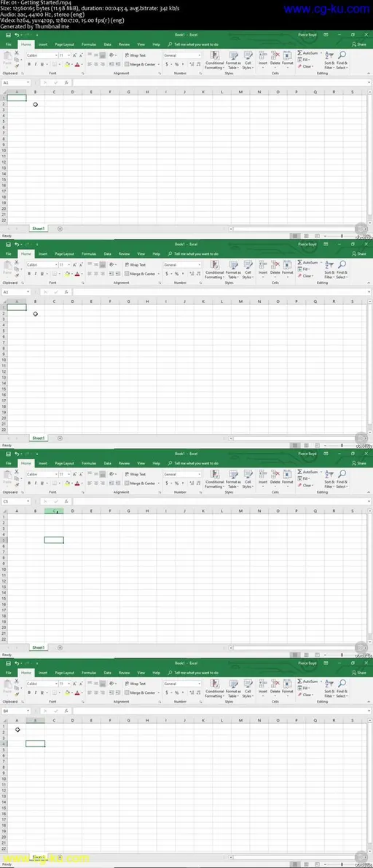Click Save icon in frame with Name Box C5
373x868 pixels.
coord(8,454)
